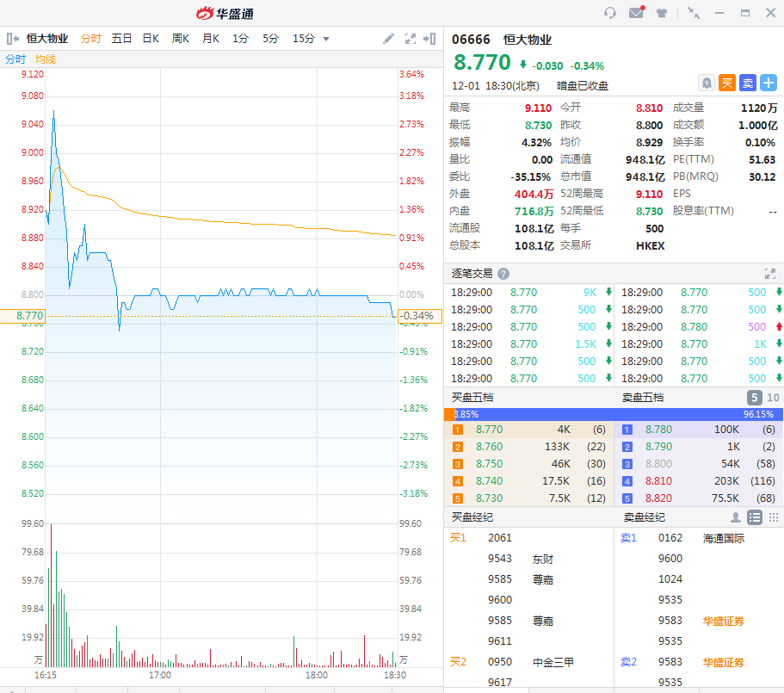Viewport: 784px width, 693px height.
Task: Select the 月K monthly candlestick tab
Action: (211, 39)
